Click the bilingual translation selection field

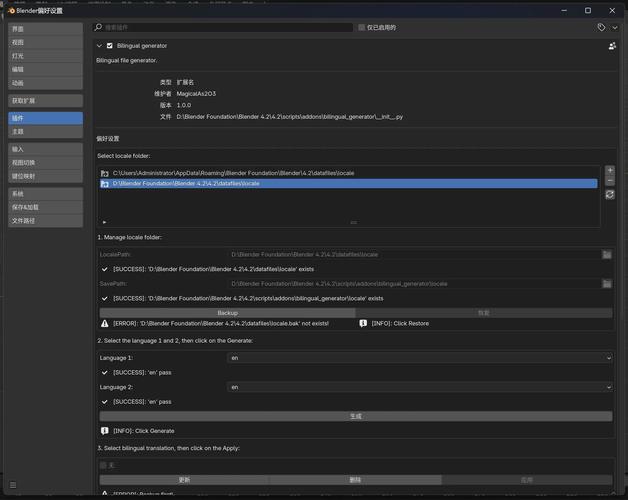pyautogui.click(x=356, y=465)
